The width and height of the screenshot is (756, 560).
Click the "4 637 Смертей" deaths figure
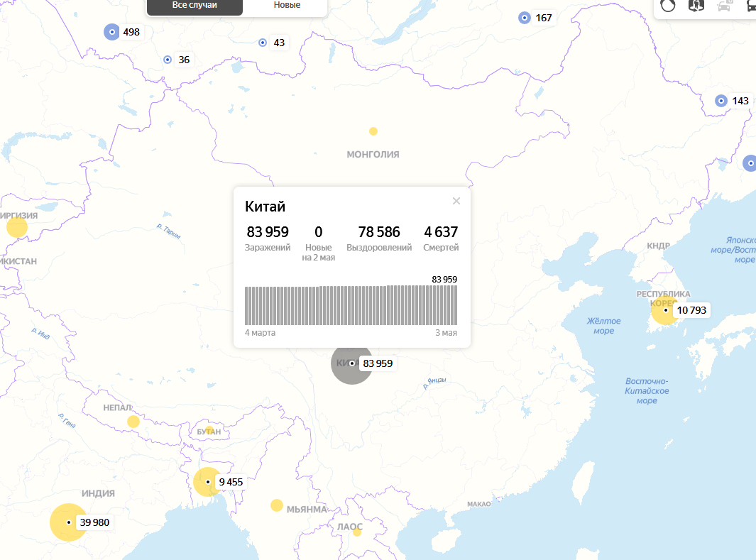click(x=441, y=238)
